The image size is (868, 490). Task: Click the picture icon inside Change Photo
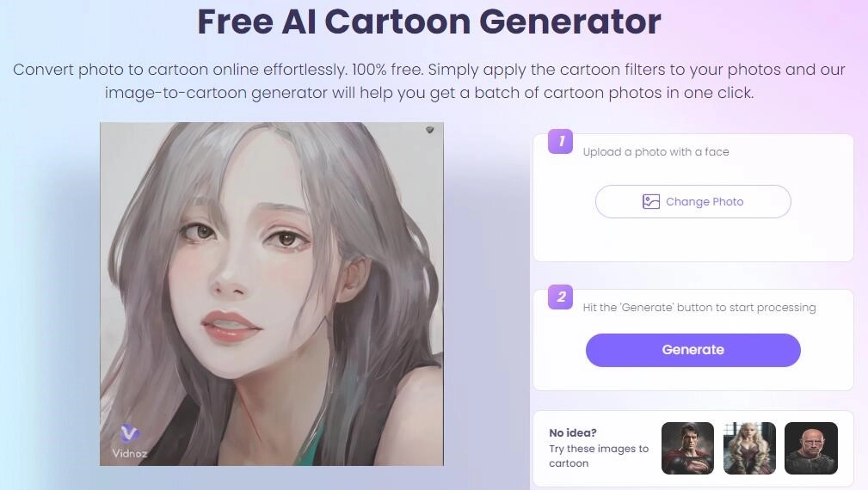pos(651,201)
